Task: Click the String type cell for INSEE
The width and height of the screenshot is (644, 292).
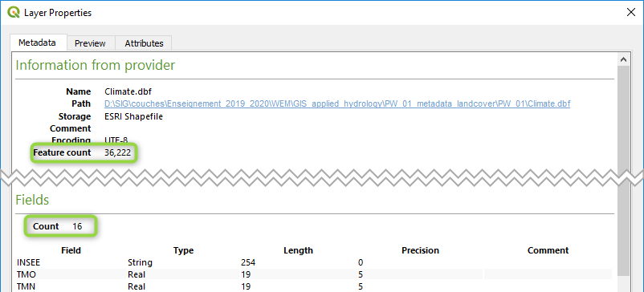Action: point(140,262)
